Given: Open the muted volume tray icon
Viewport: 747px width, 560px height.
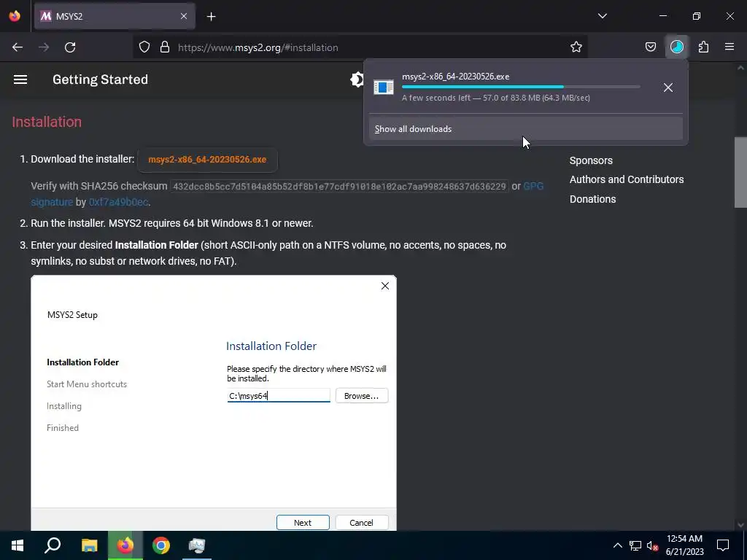Looking at the screenshot, I should (652, 545).
